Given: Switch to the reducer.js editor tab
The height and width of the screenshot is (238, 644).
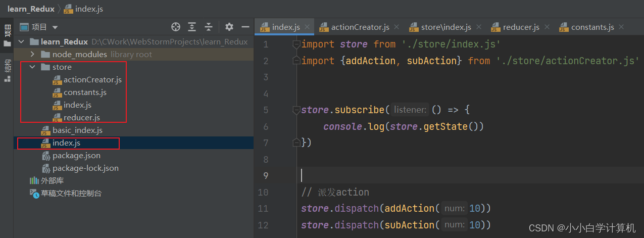Looking at the screenshot, I should pos(521,27).
